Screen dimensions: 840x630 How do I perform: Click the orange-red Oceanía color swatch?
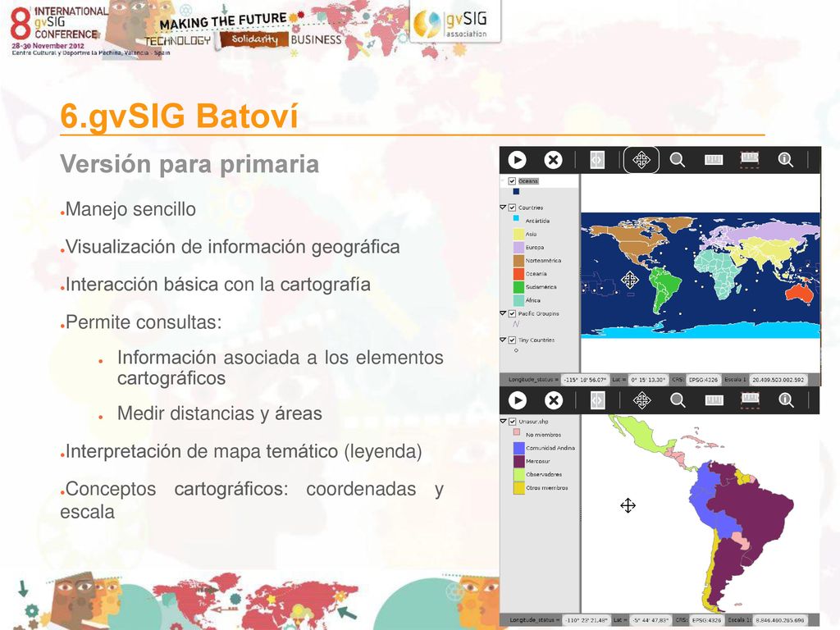point(518,274)
